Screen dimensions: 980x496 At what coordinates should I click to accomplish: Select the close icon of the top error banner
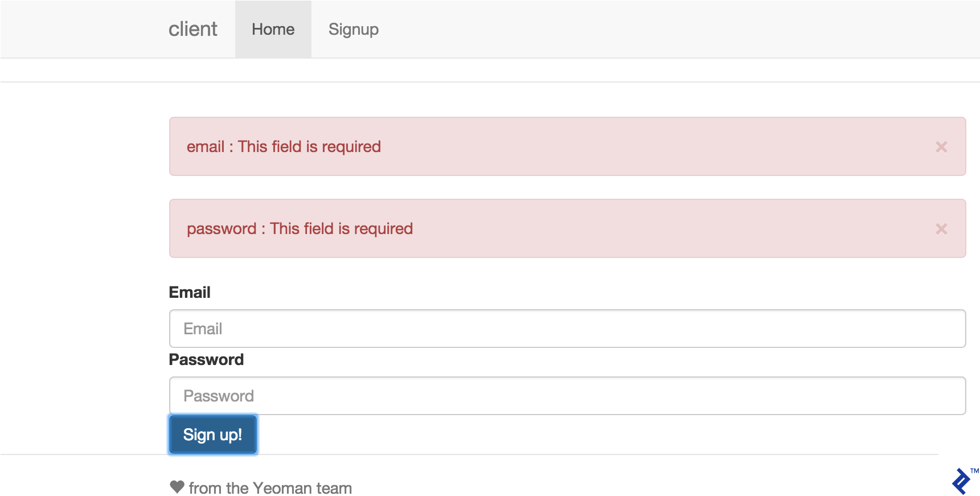pos(941,147)
